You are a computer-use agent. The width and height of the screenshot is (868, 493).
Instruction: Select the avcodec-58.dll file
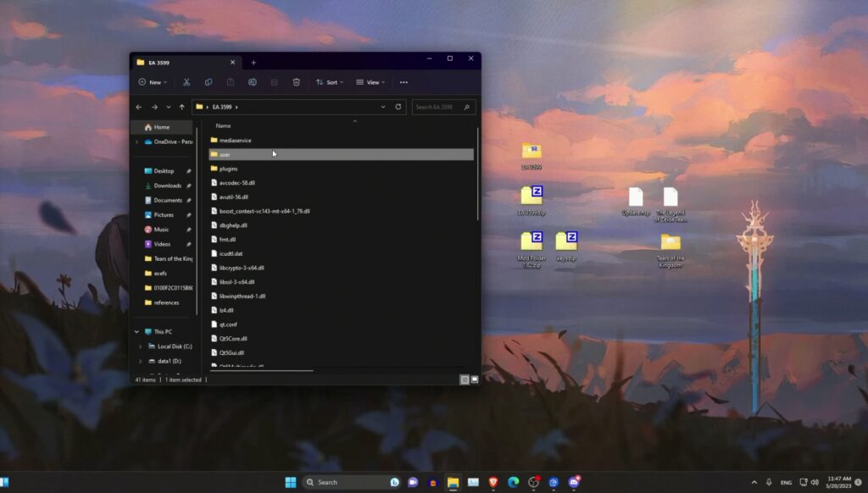click(341, 183)
